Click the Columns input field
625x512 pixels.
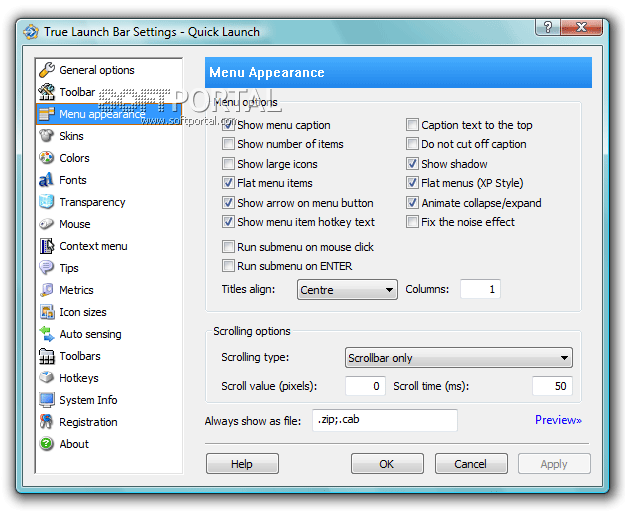point(480,289)
